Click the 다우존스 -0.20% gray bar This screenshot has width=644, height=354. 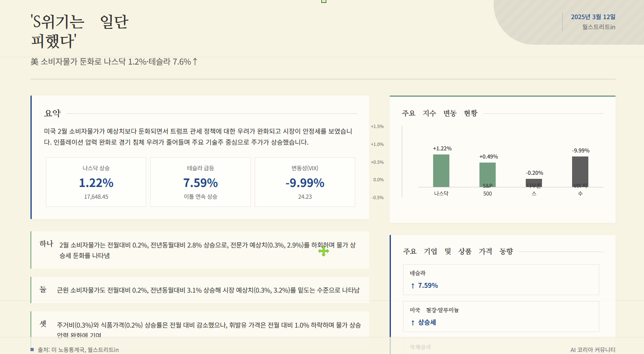[x=534, y=183]
